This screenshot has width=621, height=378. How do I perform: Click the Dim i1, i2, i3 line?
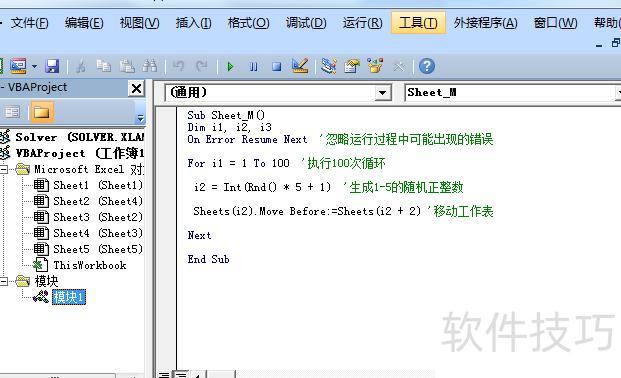pyautogui.click(x=230, y=127)
